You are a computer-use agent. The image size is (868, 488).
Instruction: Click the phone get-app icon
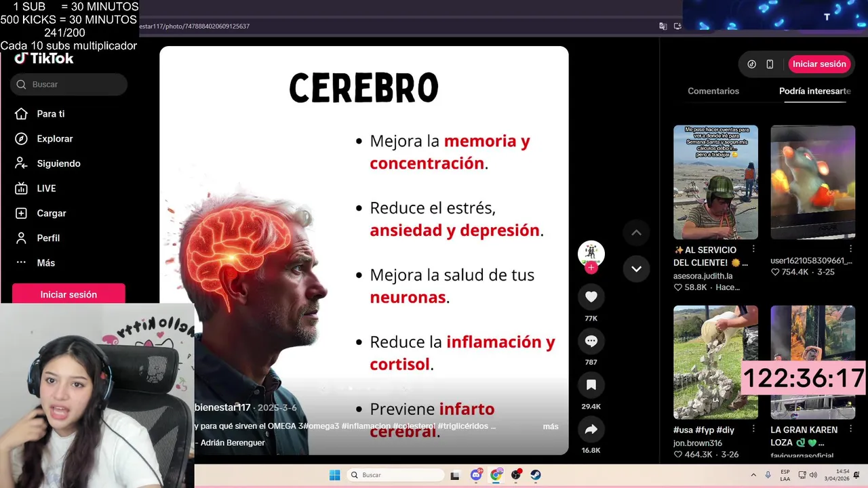770,64
